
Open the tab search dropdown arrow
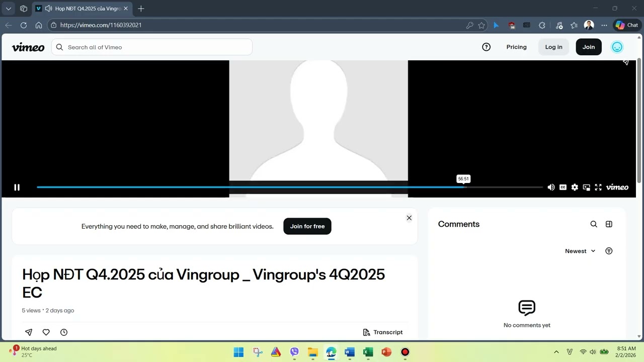pos(9,9)
